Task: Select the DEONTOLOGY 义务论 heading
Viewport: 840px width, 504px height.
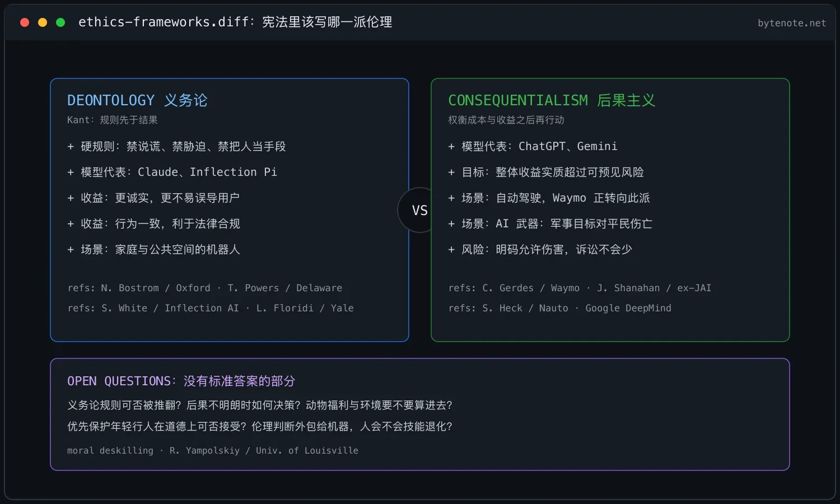Action: coord(137,100)
